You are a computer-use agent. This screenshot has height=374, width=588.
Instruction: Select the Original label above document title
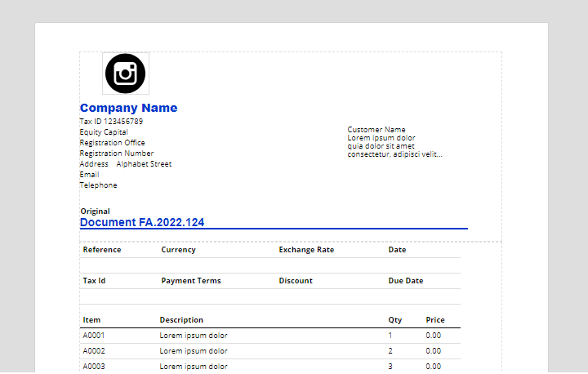95,211
